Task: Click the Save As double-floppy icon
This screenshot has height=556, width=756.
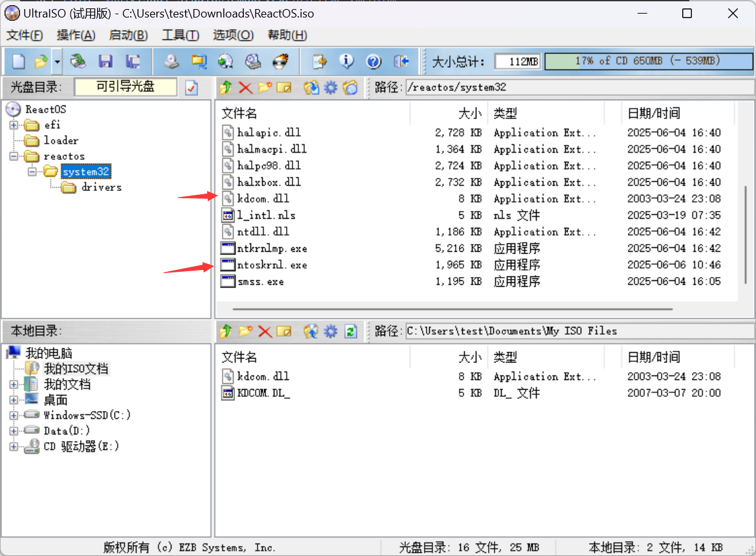Action: tap(133, 61)
